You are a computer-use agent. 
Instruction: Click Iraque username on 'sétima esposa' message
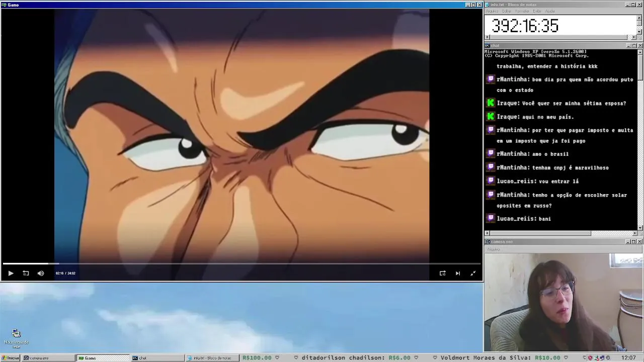tap(508, 103)
